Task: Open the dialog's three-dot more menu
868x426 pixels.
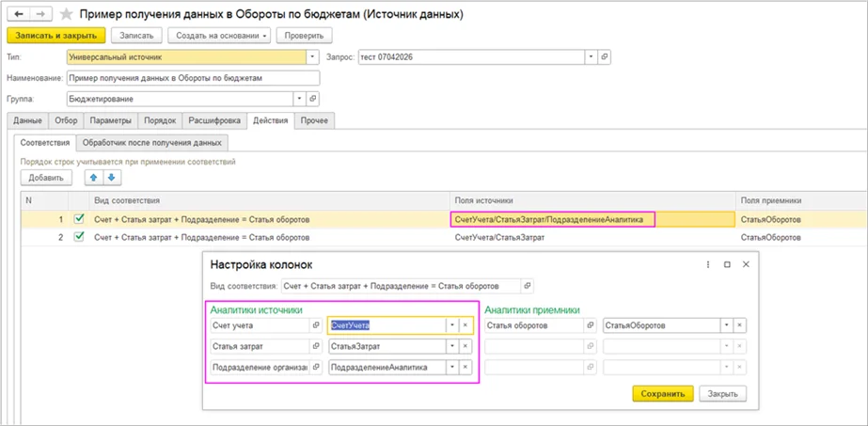Action: tap(707, 264)
